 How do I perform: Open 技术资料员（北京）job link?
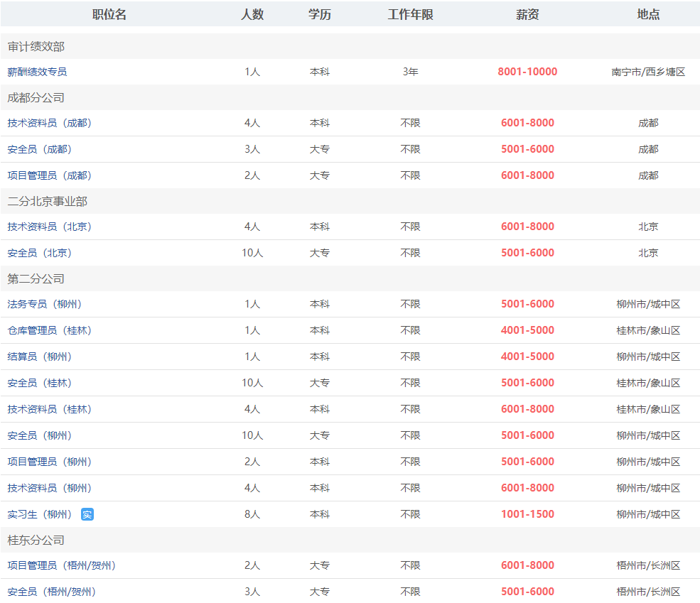click(x=50, y=227)
